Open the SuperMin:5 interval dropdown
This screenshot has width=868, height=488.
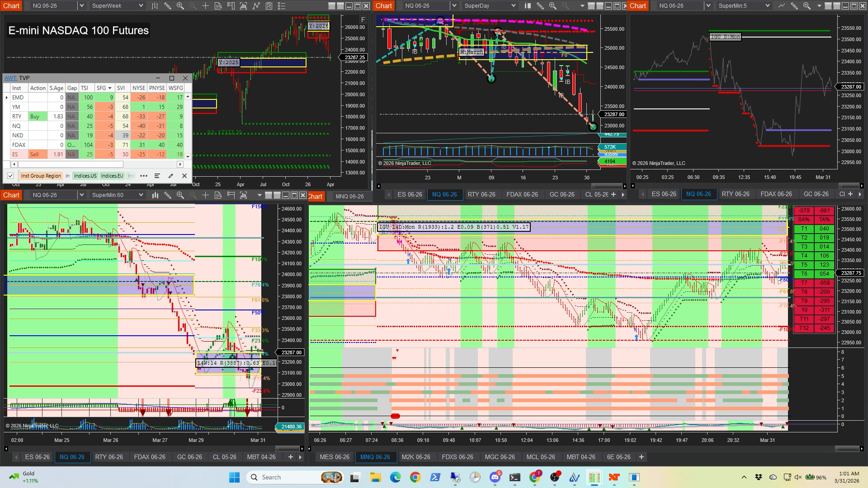[768, 6]
